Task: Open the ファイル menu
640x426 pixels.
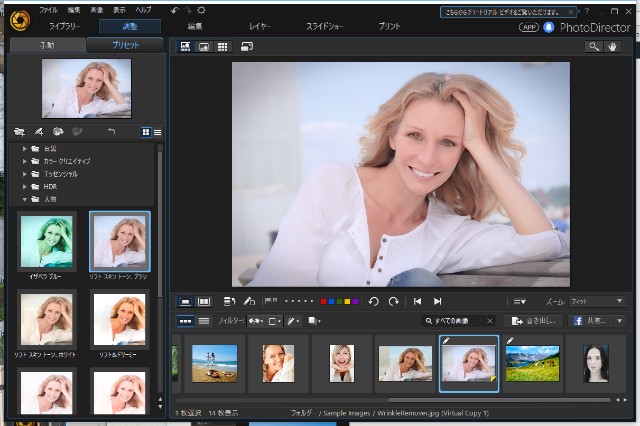Action: [48, 9]
